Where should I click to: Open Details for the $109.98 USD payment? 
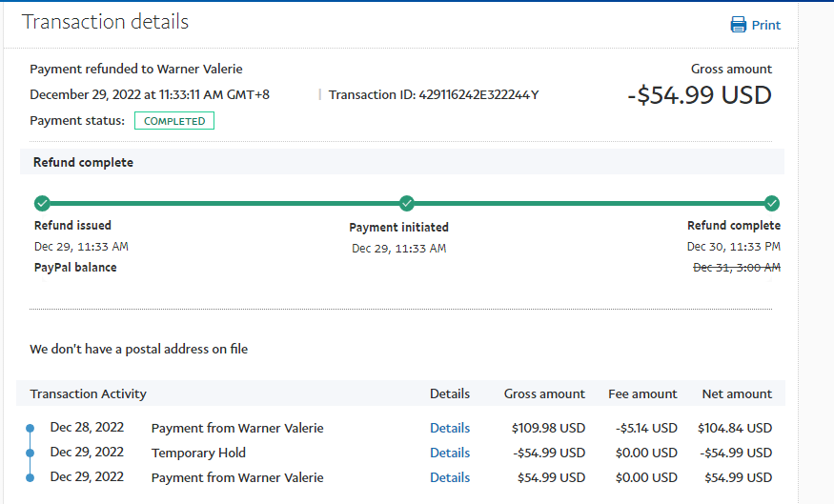450,428
